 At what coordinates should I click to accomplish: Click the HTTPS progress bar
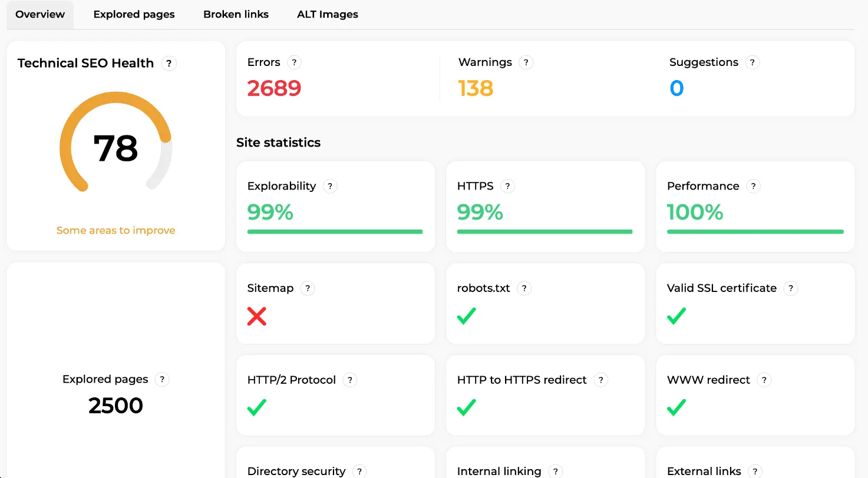[x=544, y=232]
